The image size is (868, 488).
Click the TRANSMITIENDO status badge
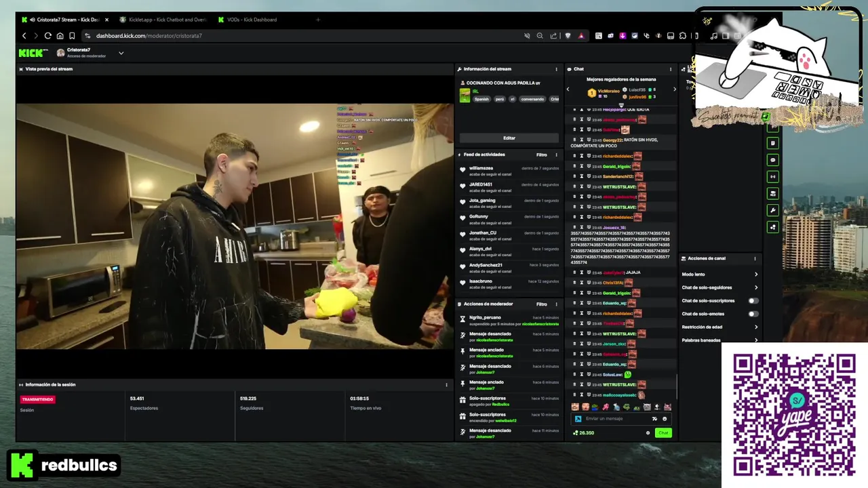37,399
